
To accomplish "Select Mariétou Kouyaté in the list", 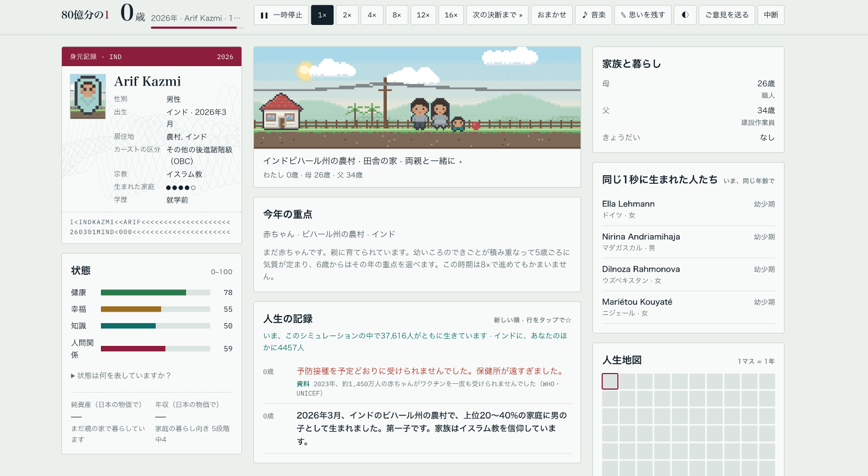I will [688, 307].
